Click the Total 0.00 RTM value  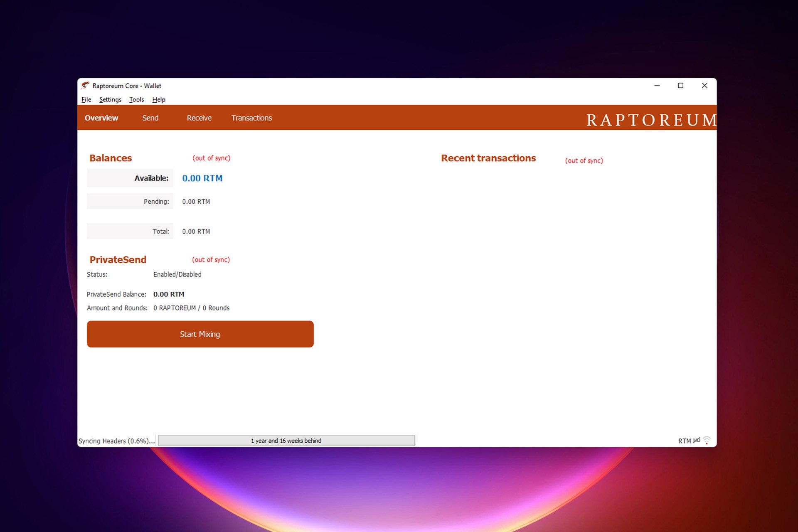[x=196, y=232]
